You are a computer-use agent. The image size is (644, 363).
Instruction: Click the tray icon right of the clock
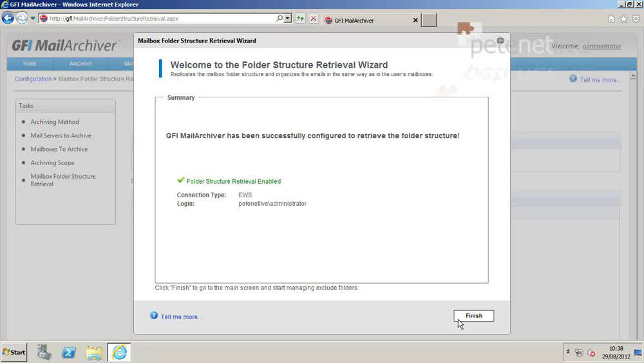click(638, 352)
